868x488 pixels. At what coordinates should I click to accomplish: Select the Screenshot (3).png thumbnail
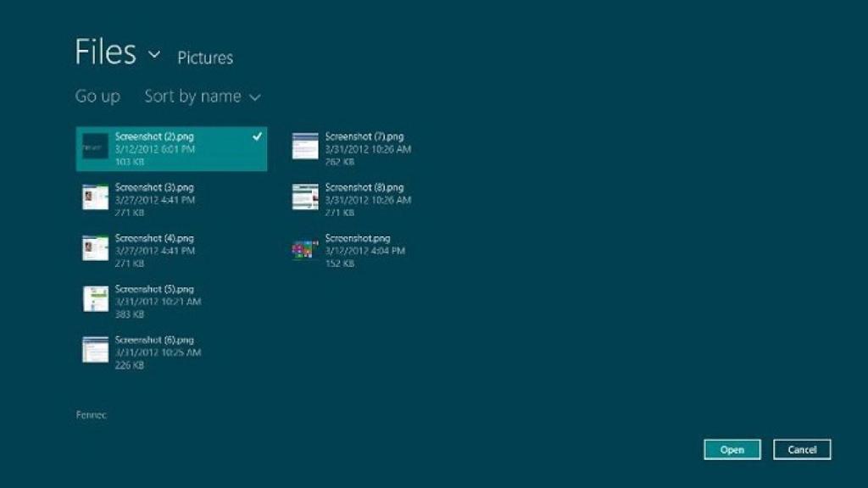95,197
